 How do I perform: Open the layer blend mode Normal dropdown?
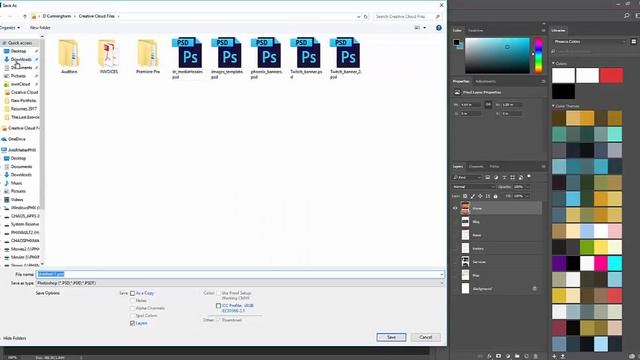pos(474,187)
